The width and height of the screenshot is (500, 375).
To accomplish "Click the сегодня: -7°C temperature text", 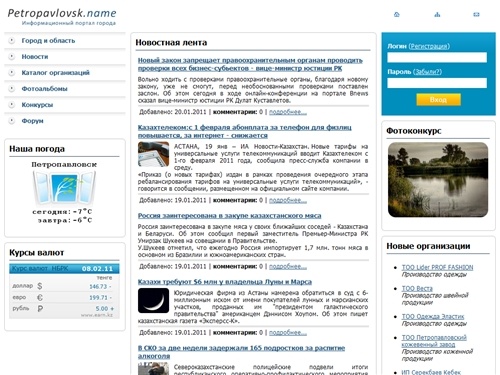I will point(62,212).
